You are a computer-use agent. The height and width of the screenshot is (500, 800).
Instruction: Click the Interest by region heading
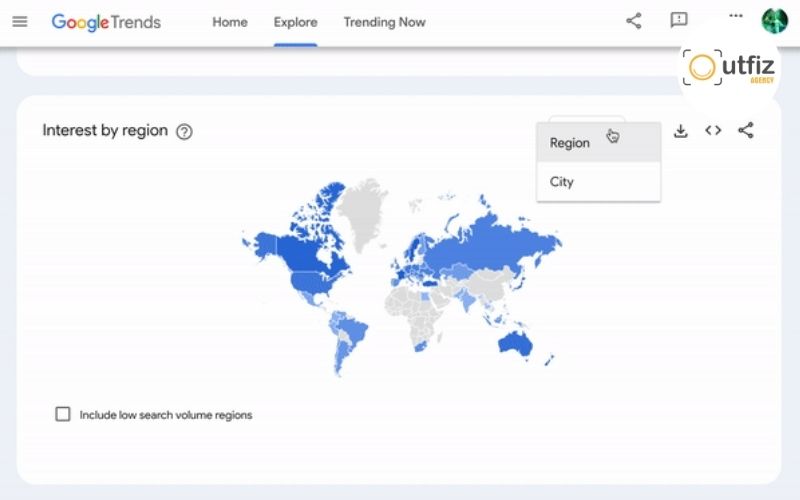tap(105, 131)
